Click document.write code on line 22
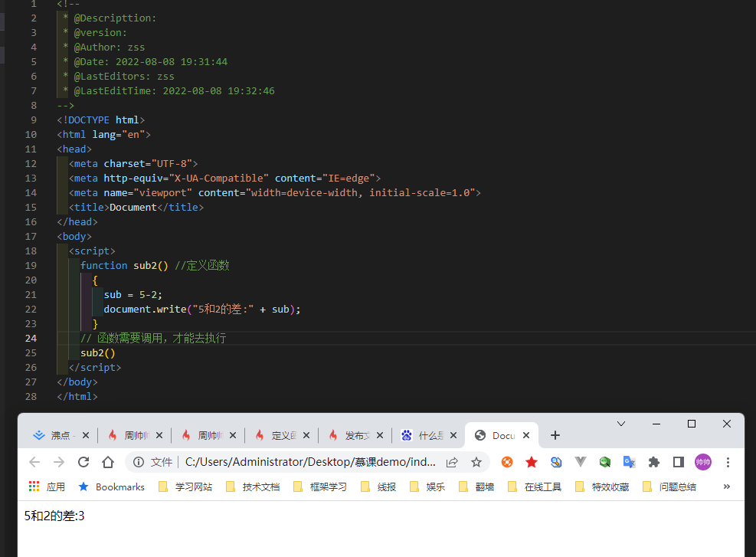The width and height of the screenshot is (756, 557). pyautogui.click(x=202, y=309)
